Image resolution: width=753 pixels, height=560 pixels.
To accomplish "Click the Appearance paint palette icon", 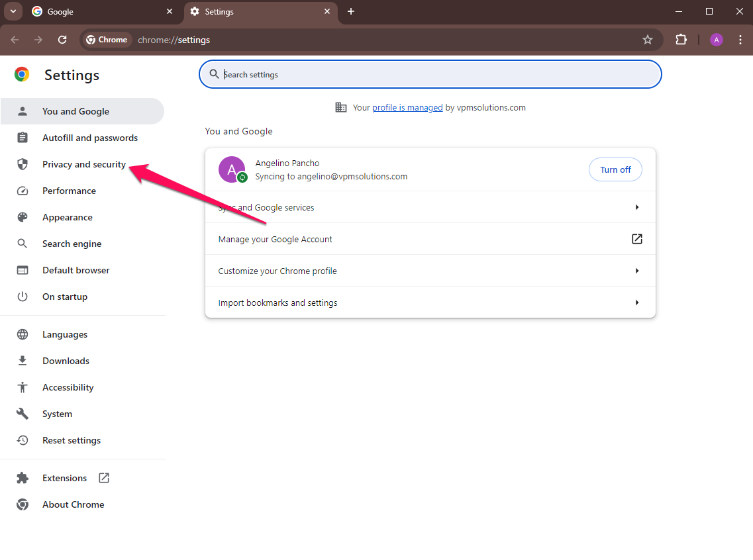I will 23,217.
